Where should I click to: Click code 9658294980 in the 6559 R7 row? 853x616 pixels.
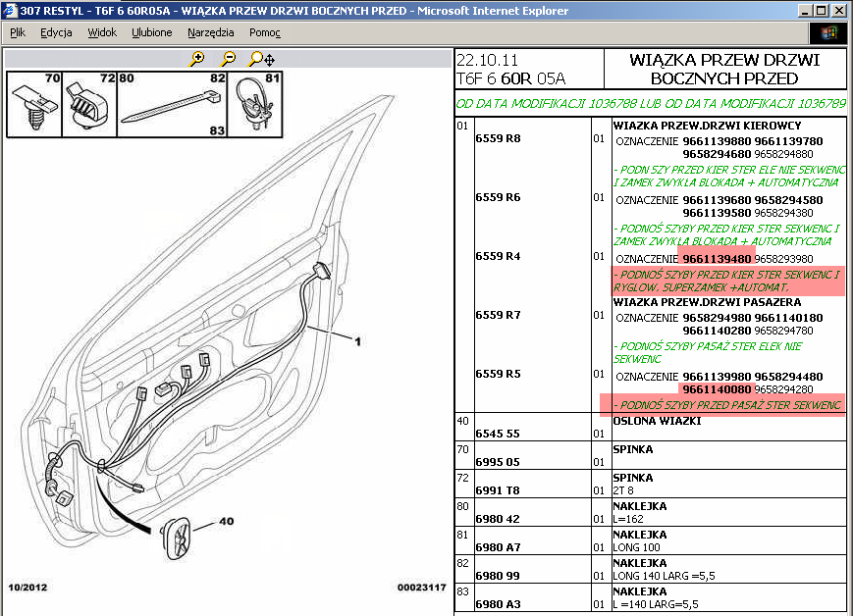(x=717, y=318)
